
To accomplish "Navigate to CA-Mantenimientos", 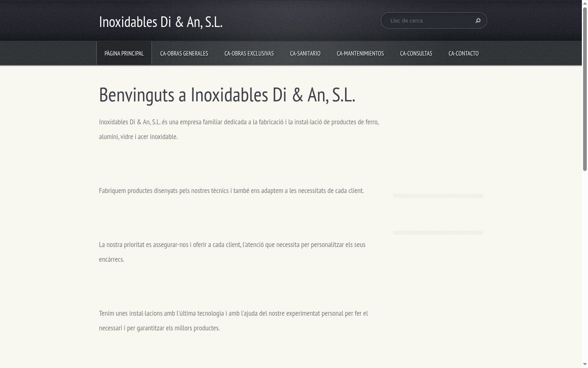I will [x=360, y=53].
